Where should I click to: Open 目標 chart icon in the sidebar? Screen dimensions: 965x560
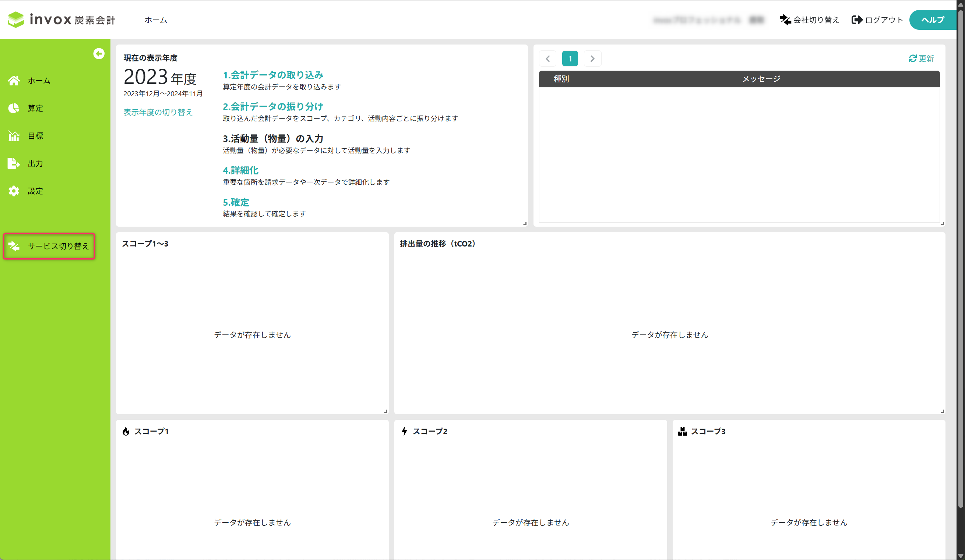tap(14, 136)
